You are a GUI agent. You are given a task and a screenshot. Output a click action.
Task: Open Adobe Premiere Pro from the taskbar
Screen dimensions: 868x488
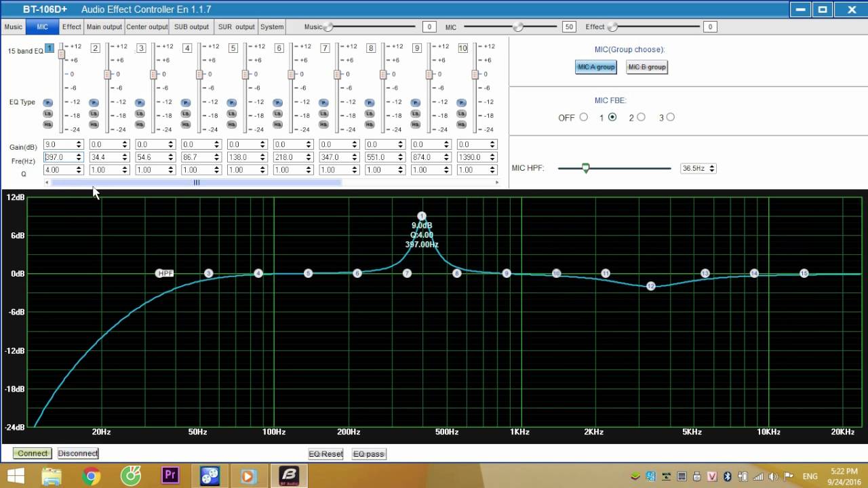(x=170, y=476)
